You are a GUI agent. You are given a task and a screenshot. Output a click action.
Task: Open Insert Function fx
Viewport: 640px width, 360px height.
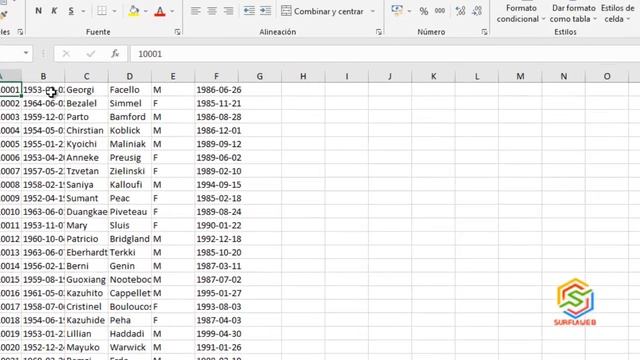coord(115,54)
